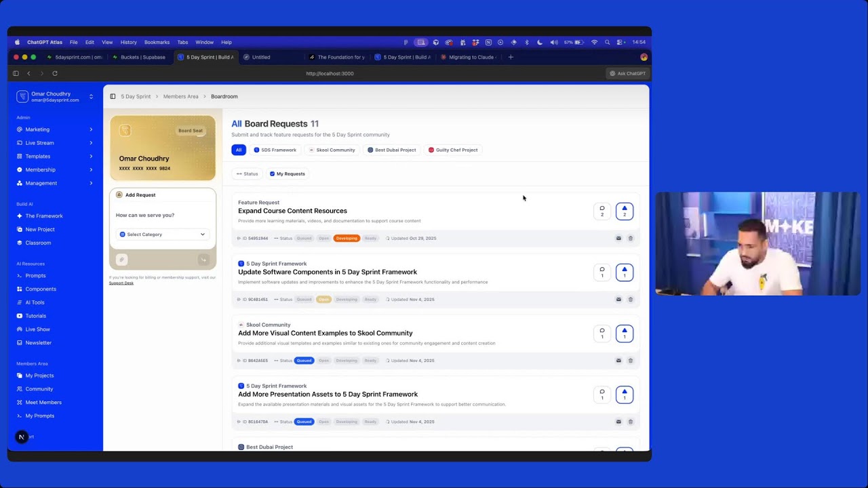Open a new browser tab with plus
Screen dimensions: 868x488
point(511,57)
